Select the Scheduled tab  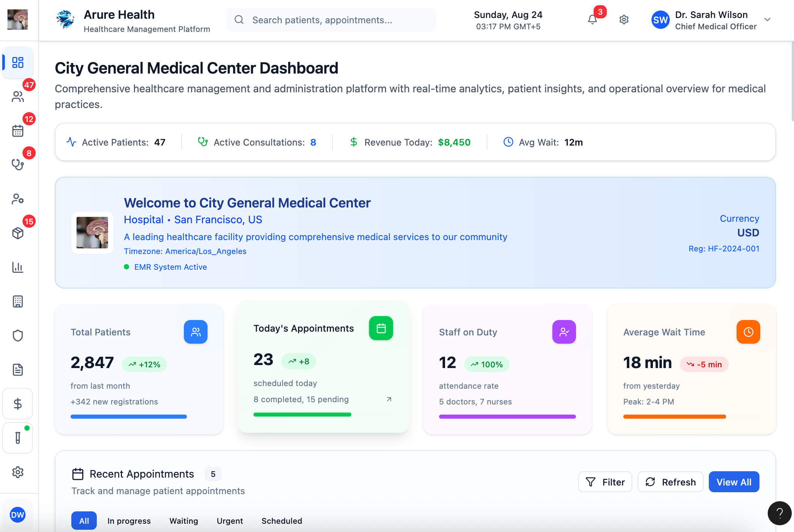[282, 521]
